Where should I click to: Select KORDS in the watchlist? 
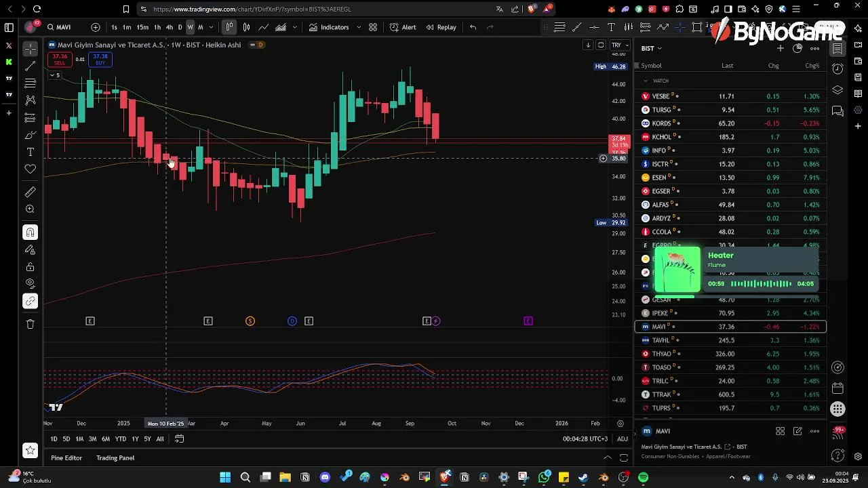[x=730, y=123]
